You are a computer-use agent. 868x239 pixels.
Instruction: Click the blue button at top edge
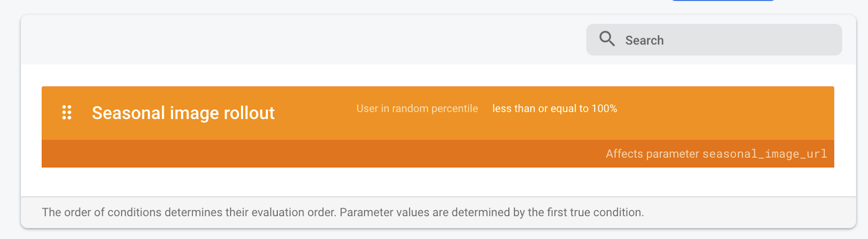[723, 1]
